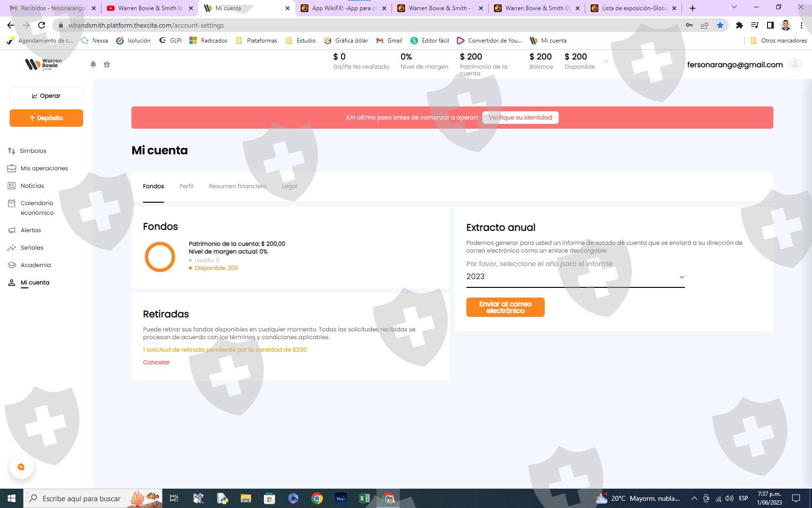Open the saved passwords key icon
The width and height of the screenshot is (812, 508).
click(689, 25)
